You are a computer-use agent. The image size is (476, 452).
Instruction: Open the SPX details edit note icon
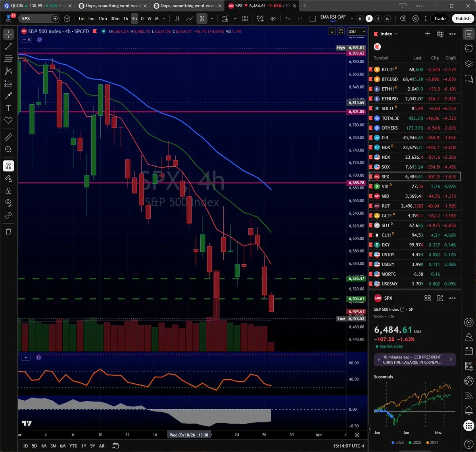440,298
